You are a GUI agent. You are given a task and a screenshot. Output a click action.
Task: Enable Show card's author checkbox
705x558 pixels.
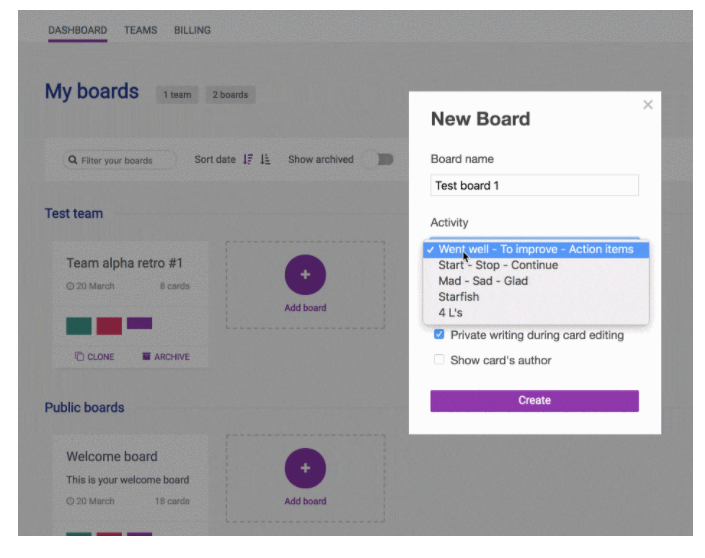pyautogui.click(x=439, y=360)
